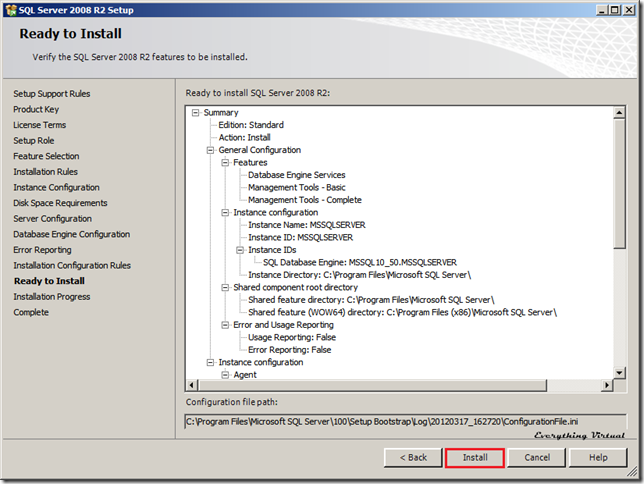
Task: Select Management Tools - Complete row
Action: (x=305, y=200)
